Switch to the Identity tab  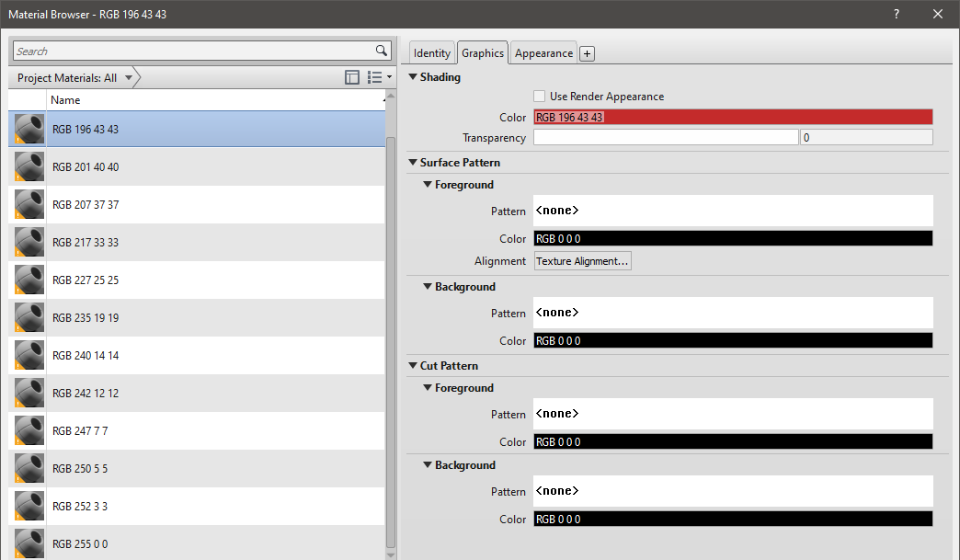[432, 53]
